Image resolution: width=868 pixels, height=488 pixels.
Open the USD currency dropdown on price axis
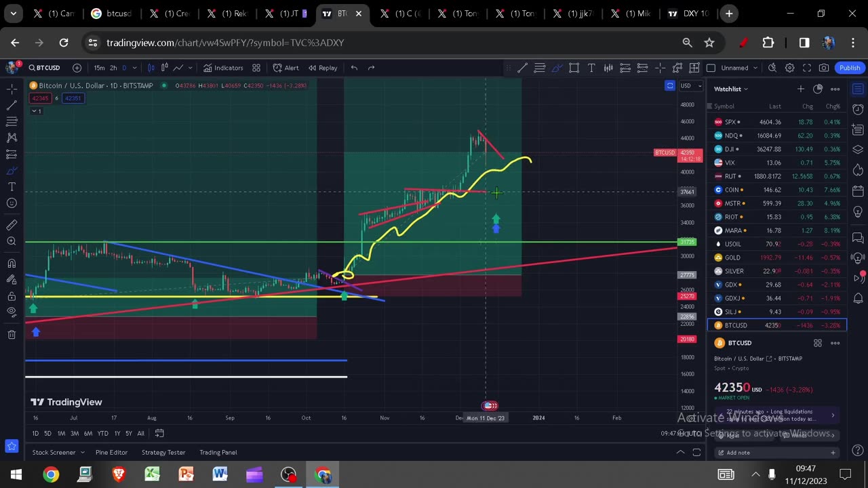690,85
